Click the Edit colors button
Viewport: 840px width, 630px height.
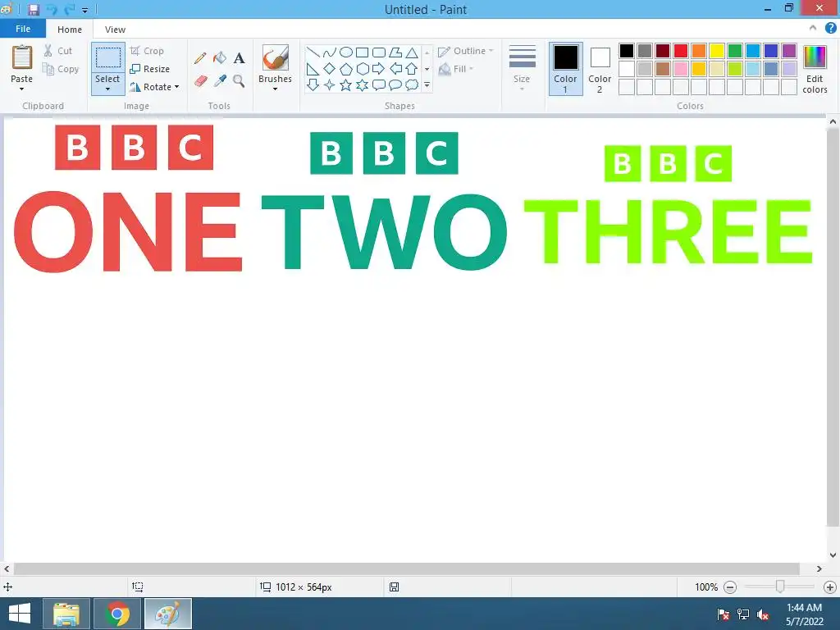pos(815,69)
